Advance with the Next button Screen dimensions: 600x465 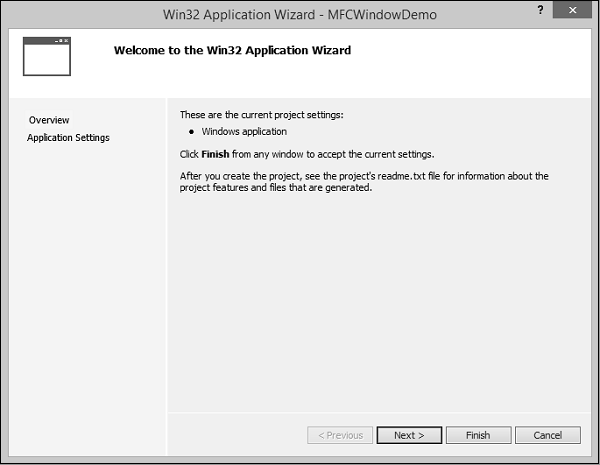tap(409, 435)
